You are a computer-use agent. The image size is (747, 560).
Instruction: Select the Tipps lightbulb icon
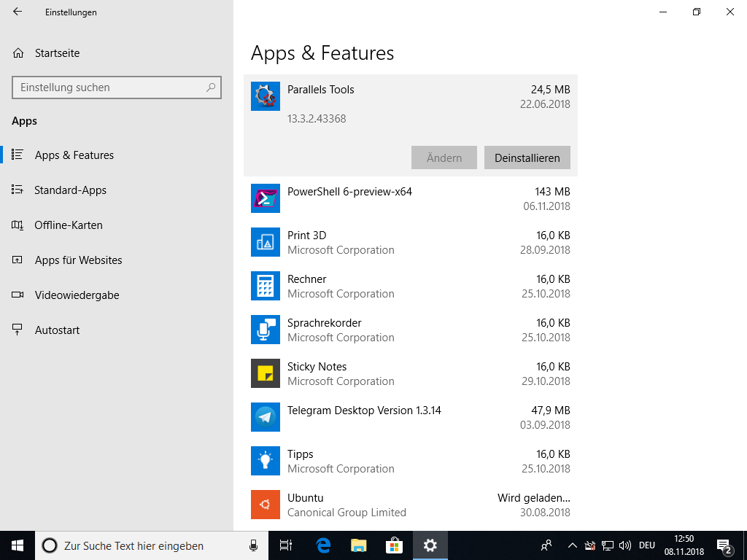[x=265, y=461]
